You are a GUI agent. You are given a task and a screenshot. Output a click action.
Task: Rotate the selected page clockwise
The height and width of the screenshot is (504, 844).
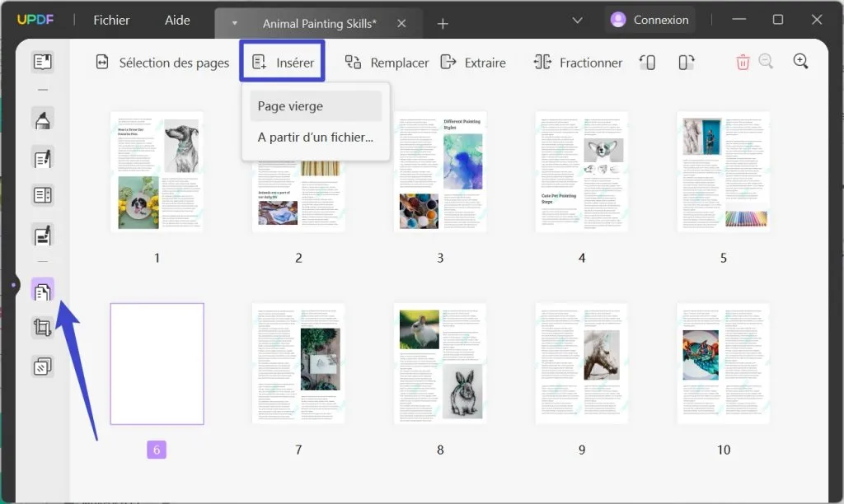[685, 62]
